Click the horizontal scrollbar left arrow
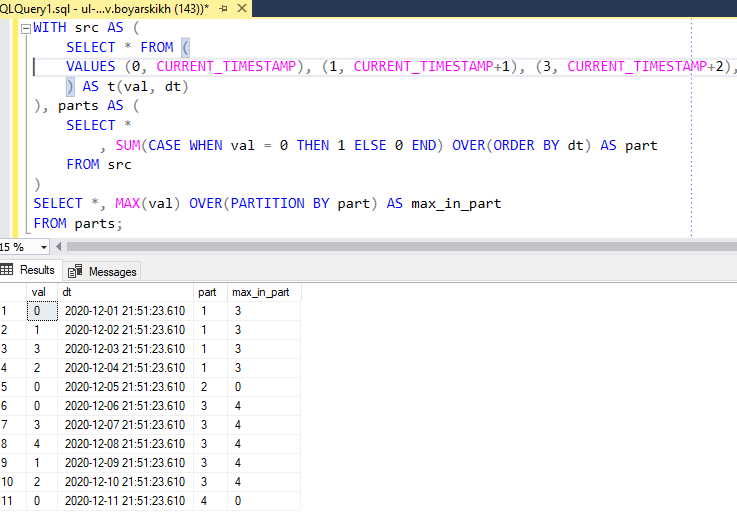The height and width of the screenshot is (532, 737). (x=60, y=247)
